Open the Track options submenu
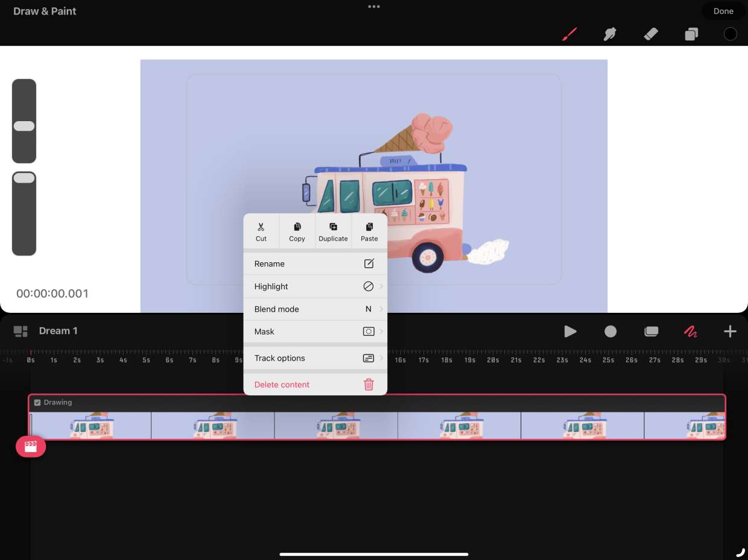 click(315, 358)
